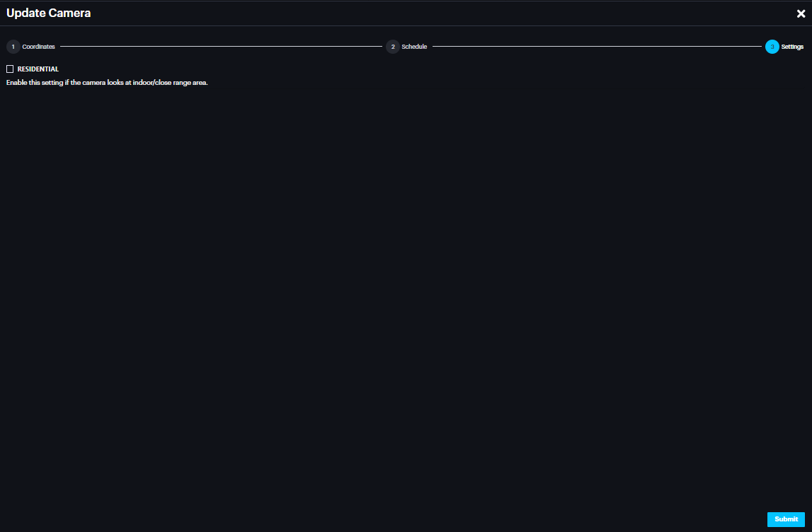This screenshot has width=812, height=532.
Task: Click the line between Coordinates and Schedule
Action: [x=219, y=47]
